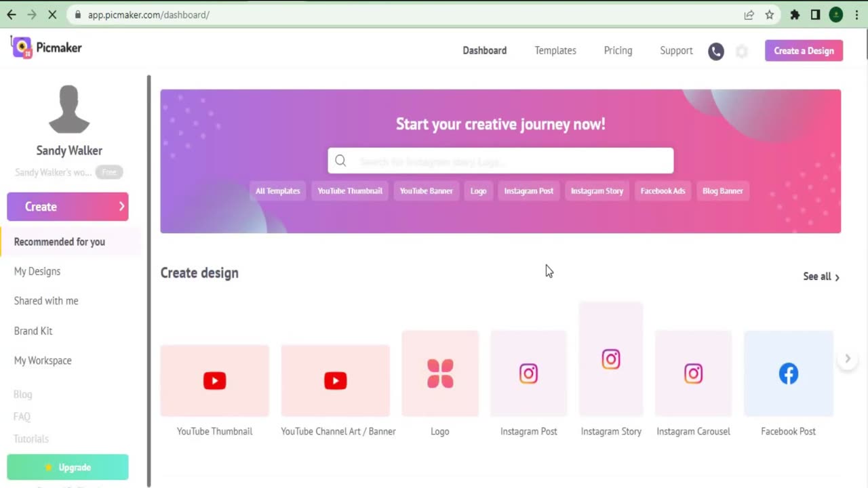Click the Sandy Walker name

(69, 150)
